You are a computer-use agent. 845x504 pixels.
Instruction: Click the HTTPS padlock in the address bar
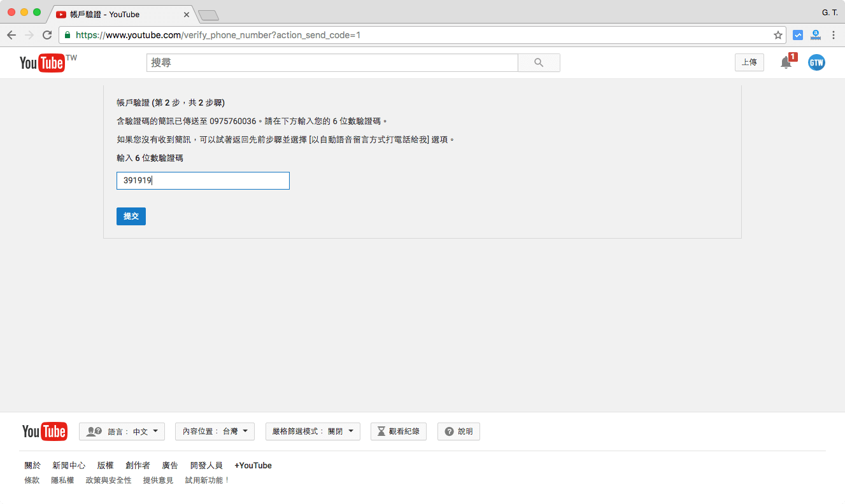click(x=67, y=35)
